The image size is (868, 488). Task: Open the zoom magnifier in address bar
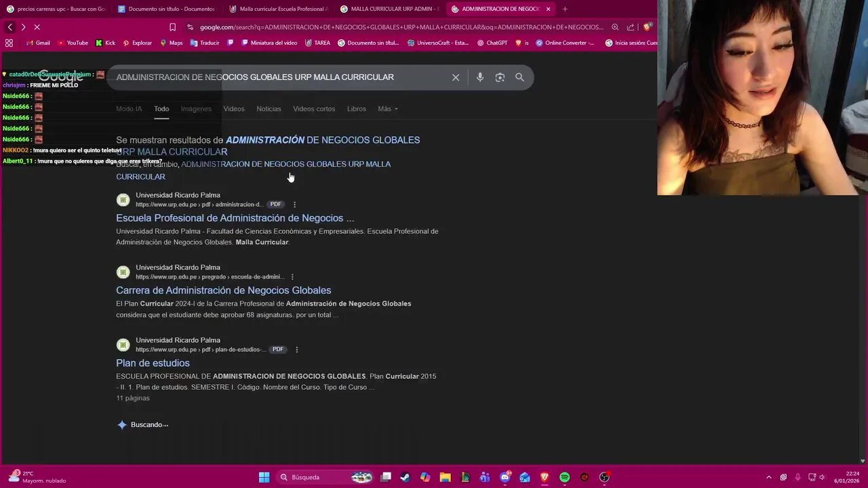(615, 27)
